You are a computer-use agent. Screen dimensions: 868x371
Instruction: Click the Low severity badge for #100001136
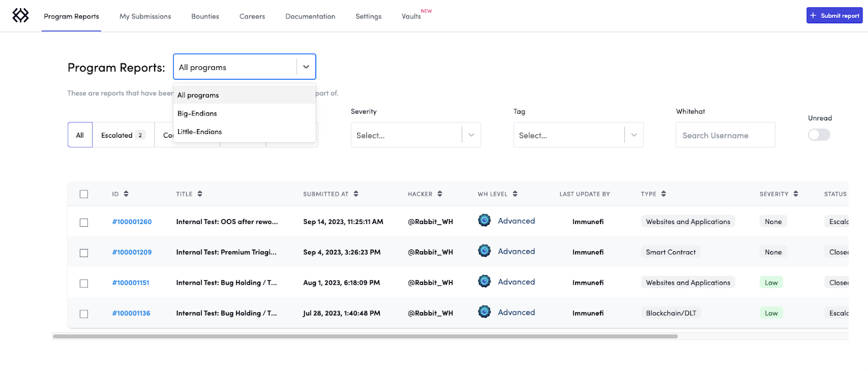pyautogui.click(x=771, y=313)
